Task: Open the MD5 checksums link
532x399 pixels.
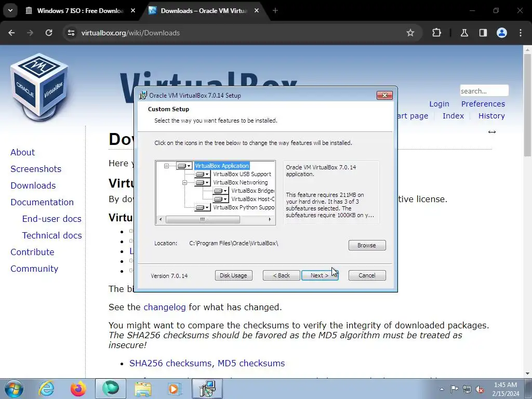Action: [x=251, y=363]
